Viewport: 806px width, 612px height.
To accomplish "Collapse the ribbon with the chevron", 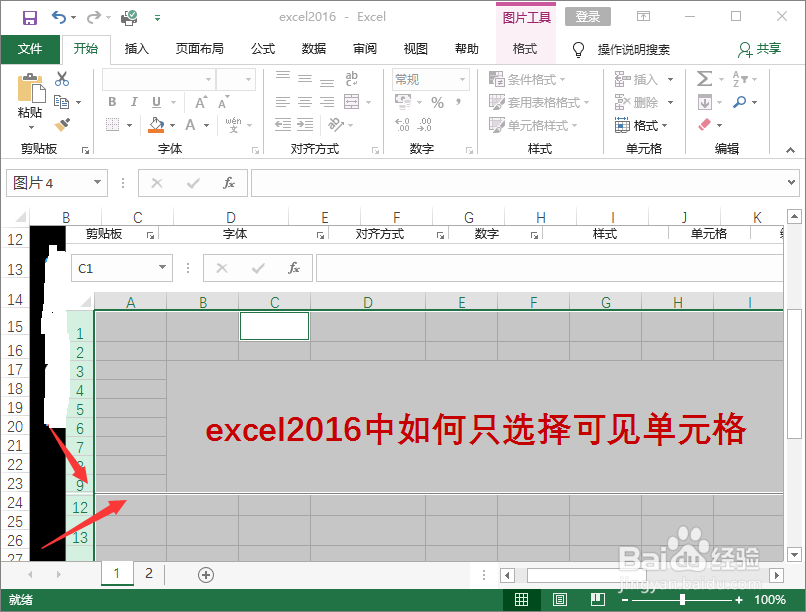I will (790, 150).
